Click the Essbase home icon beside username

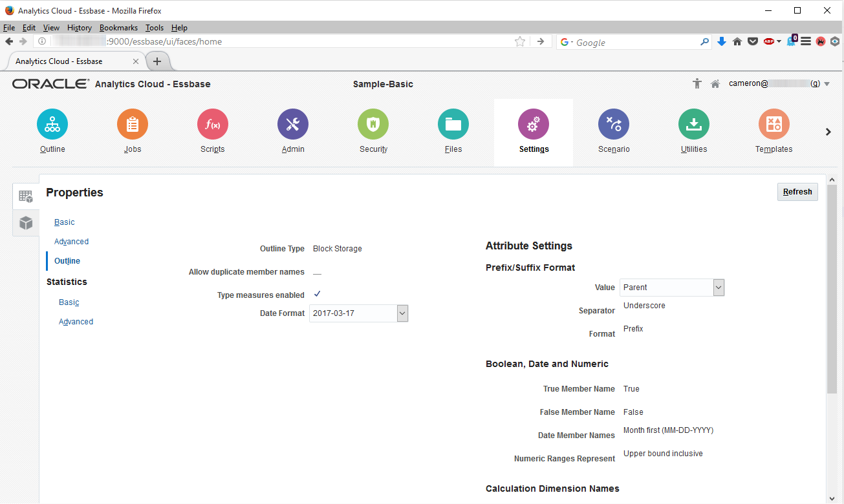715,84
